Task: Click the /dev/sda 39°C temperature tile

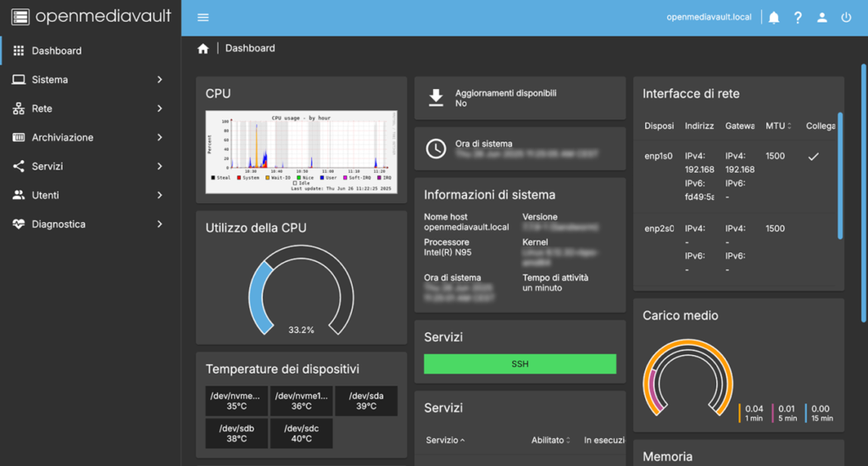Action: click(366, 401)
